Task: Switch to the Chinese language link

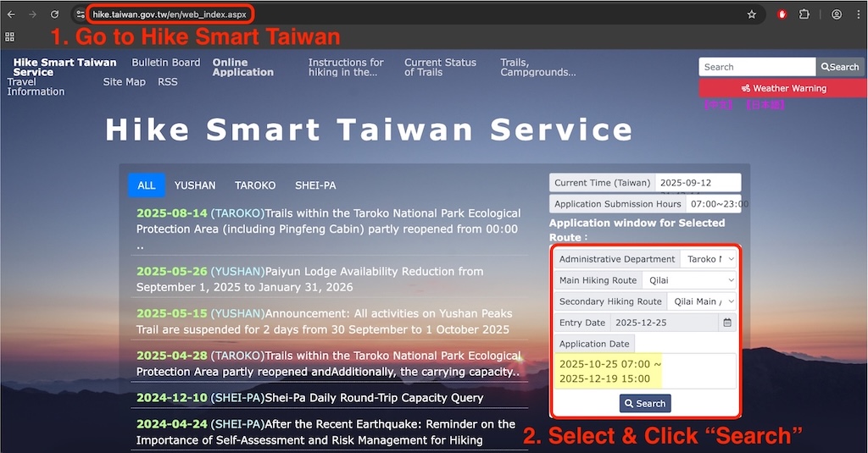Action: (718, 104)
